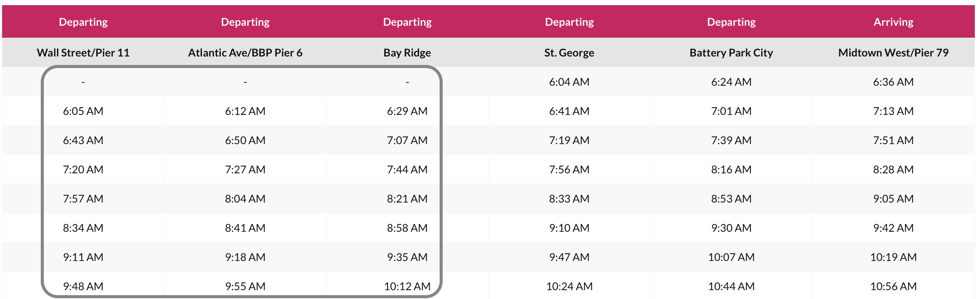Image resolution: width=980 pixels, height=299 pixels.
Task: Select the 6:04 AM St. George departure
Action: 569,82
